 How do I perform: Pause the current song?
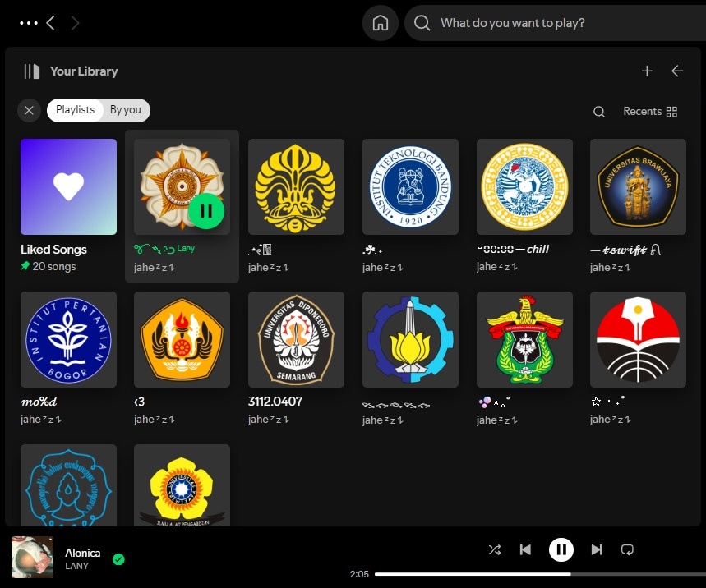click(x=561, y=549)
